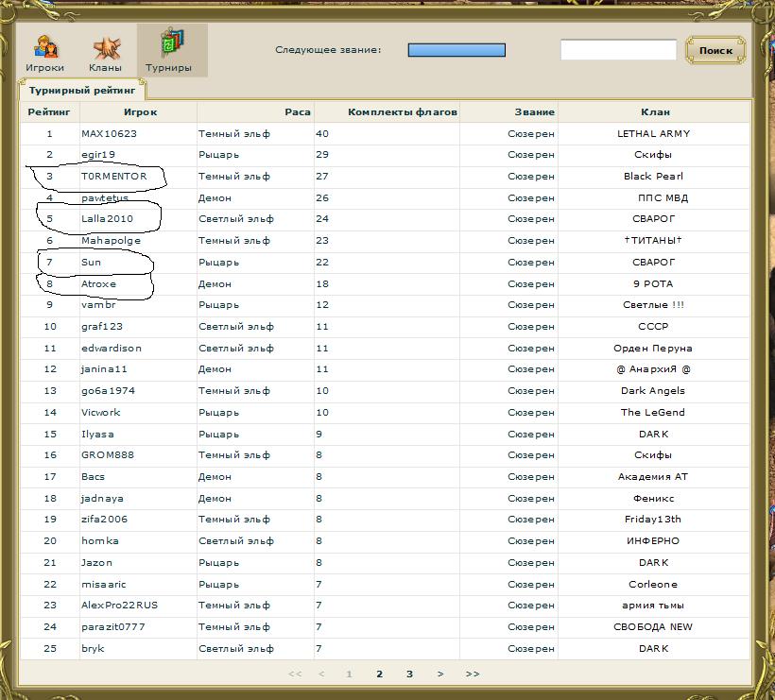Sort by the Рейтинг column header
The height and width of the screenshot is (700, 775).
pyautogui.click(x=49, y=111)
